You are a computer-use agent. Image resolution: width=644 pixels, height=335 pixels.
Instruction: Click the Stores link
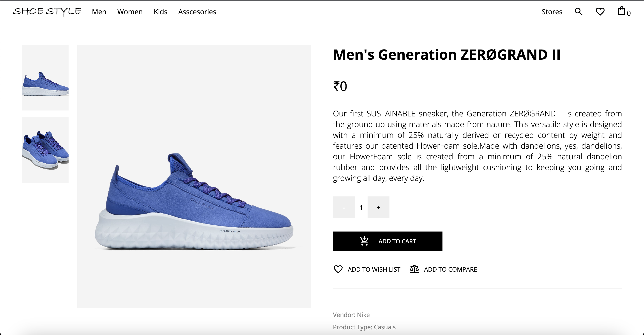552,11
